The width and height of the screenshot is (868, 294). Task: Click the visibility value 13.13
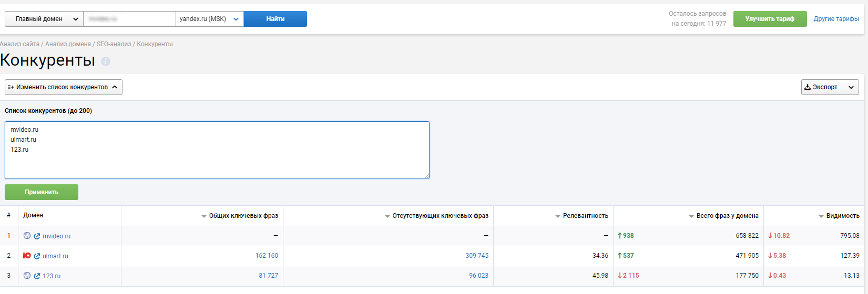pos(852,276)
